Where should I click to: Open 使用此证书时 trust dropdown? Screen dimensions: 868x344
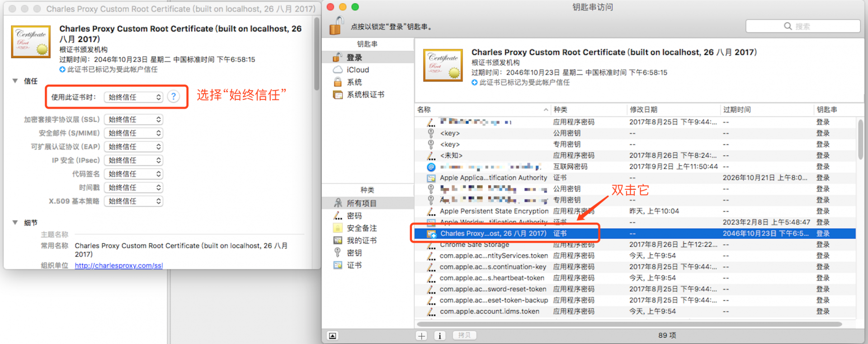point(134,97)
